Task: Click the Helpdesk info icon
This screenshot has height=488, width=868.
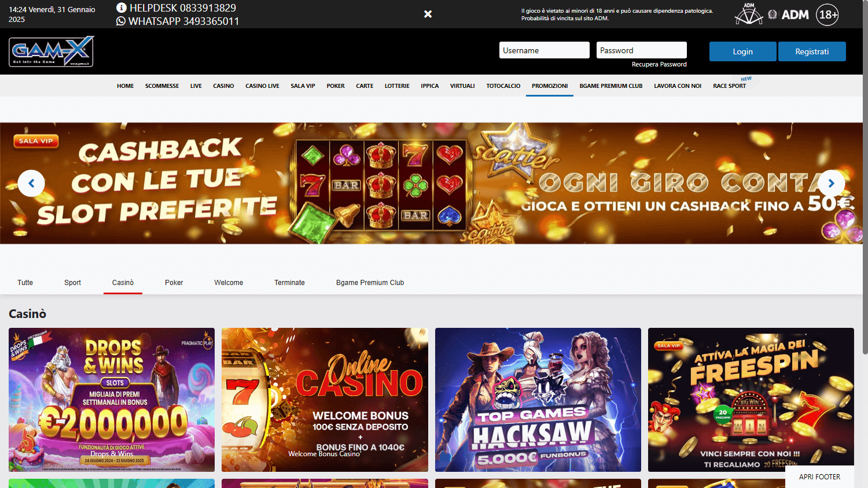Action: click(x=120, y=8)
